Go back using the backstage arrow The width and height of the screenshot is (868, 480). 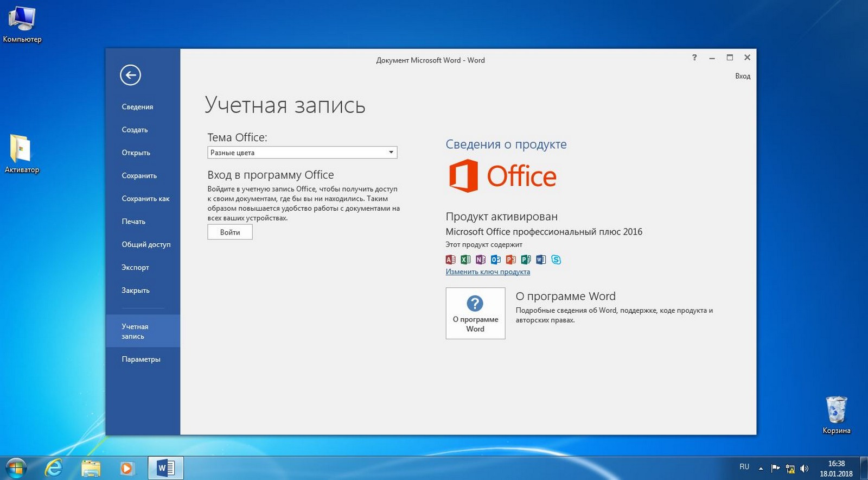click(130, 75)
